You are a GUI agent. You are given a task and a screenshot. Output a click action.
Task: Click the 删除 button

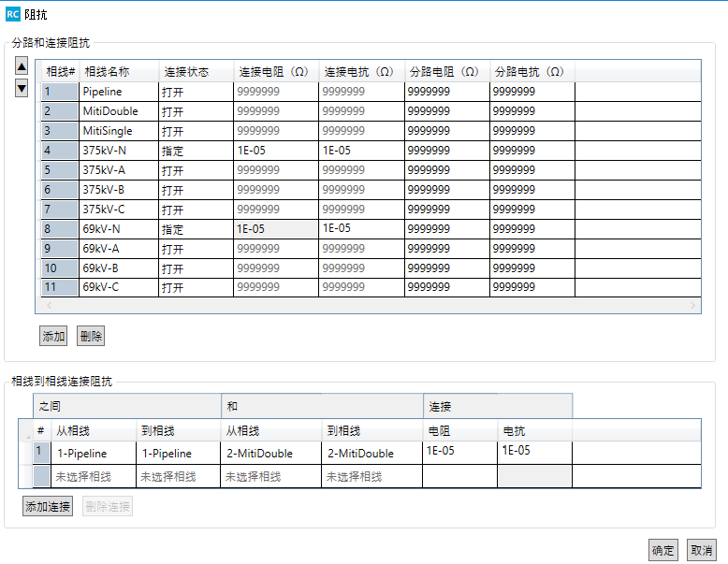tap(91, 336)
